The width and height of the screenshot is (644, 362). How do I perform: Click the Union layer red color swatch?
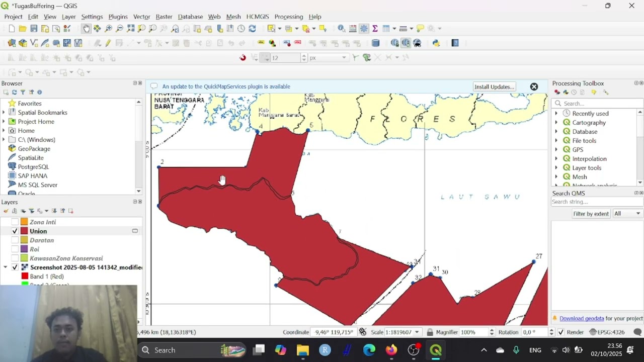(x=24, y=231)
